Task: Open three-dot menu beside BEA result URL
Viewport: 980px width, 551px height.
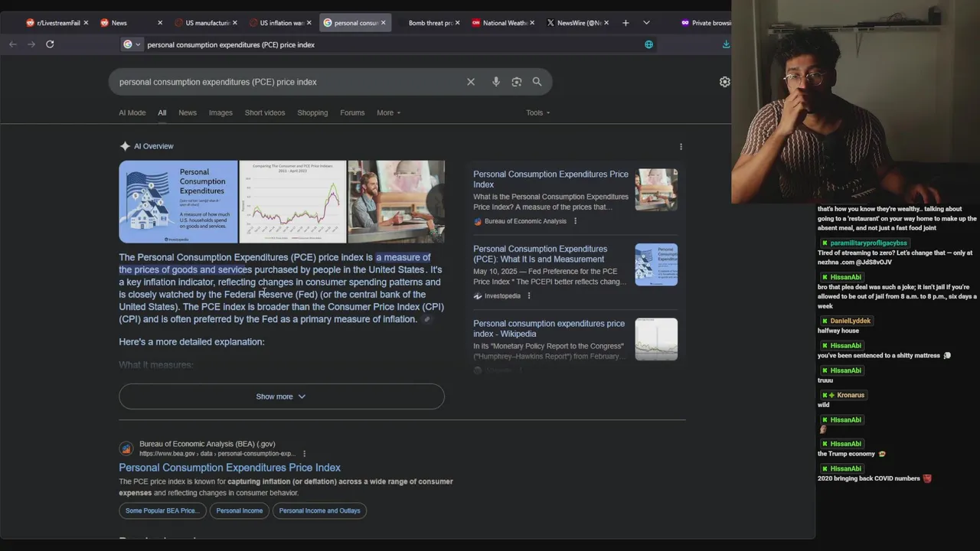Action: (304, 454)
